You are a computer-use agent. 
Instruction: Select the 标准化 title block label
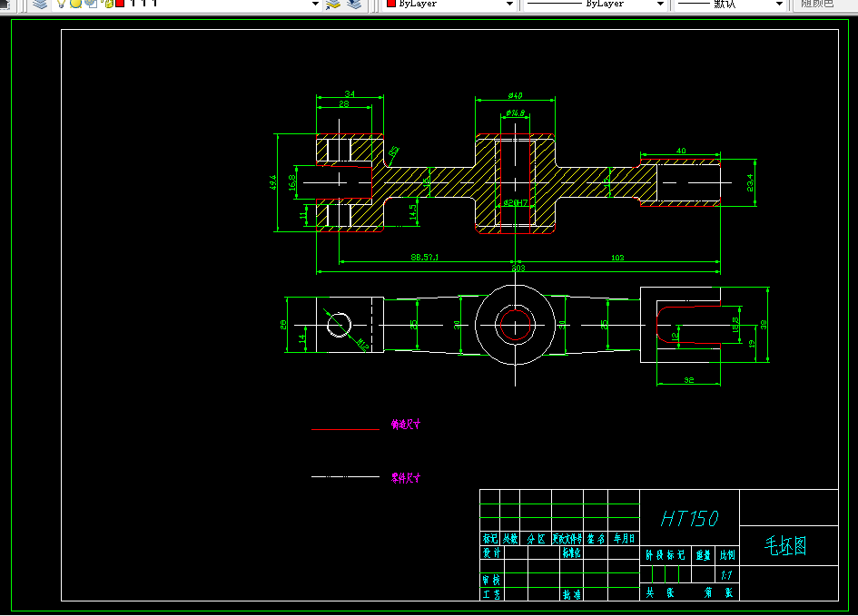pyautogui.click(x=571, y=553)
